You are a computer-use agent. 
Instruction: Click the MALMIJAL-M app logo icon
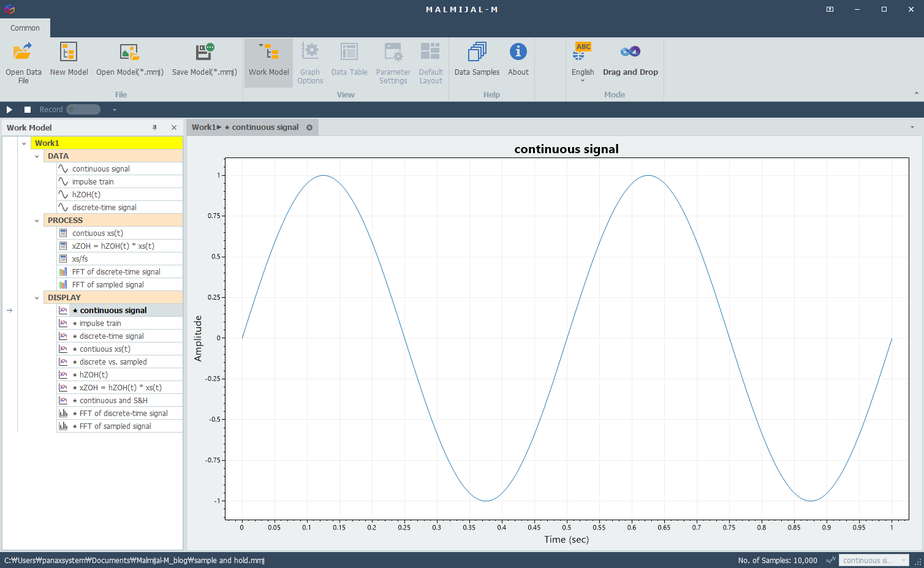[9, 9]
